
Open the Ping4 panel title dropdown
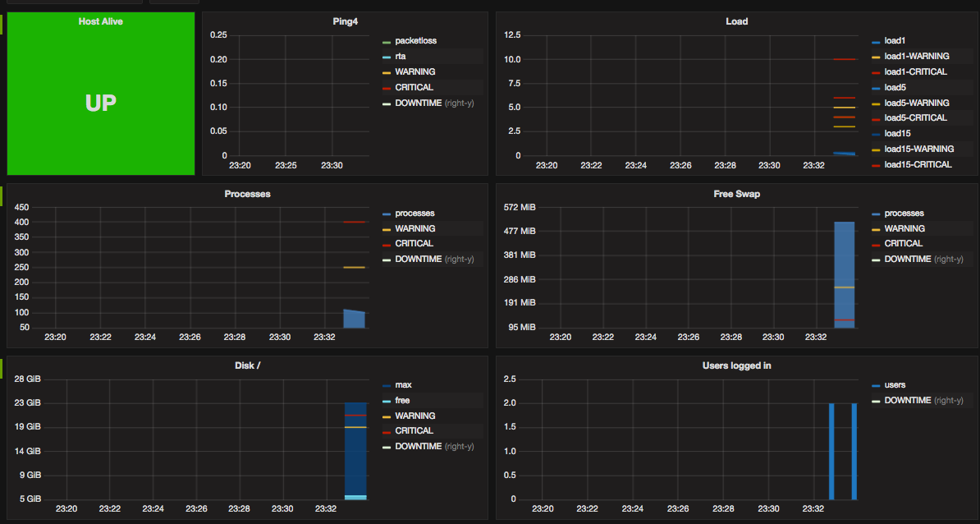click(345, 21)
